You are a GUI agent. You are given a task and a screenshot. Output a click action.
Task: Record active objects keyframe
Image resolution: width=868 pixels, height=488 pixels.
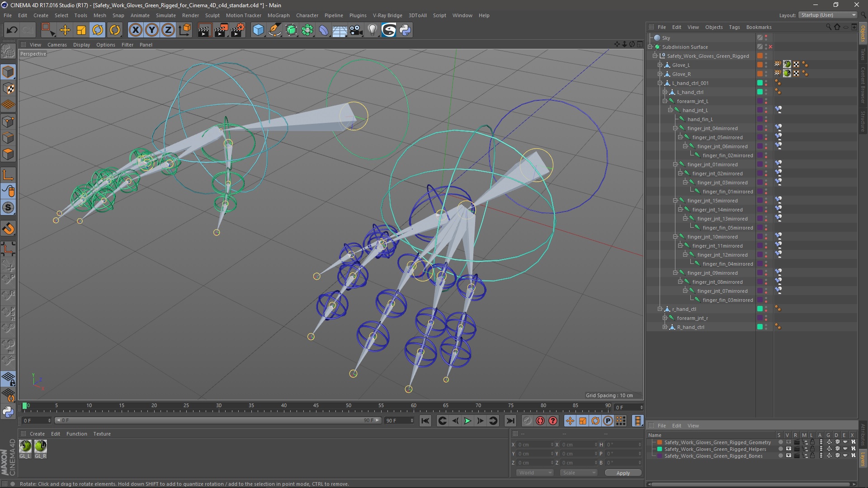(x=527, y=421)
